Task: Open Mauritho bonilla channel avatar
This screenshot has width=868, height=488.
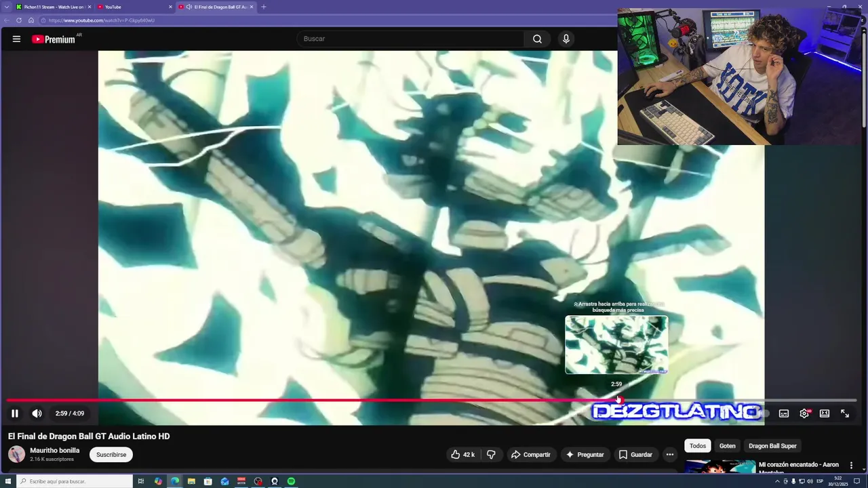Action: point(16,454)
